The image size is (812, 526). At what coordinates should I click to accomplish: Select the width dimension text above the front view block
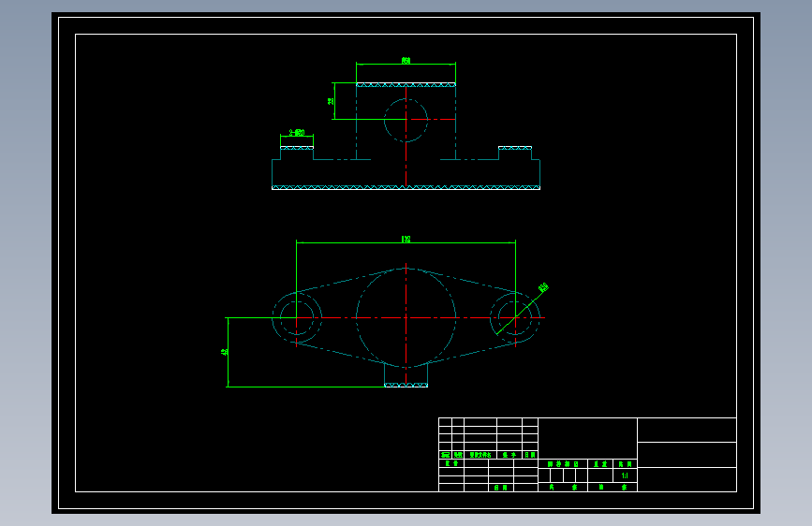(x=406, y=61)
